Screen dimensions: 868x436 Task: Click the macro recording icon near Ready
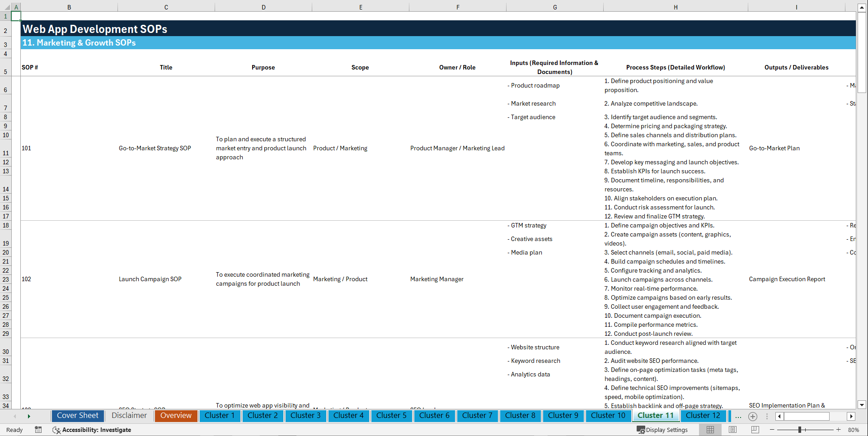pos(38,430)
